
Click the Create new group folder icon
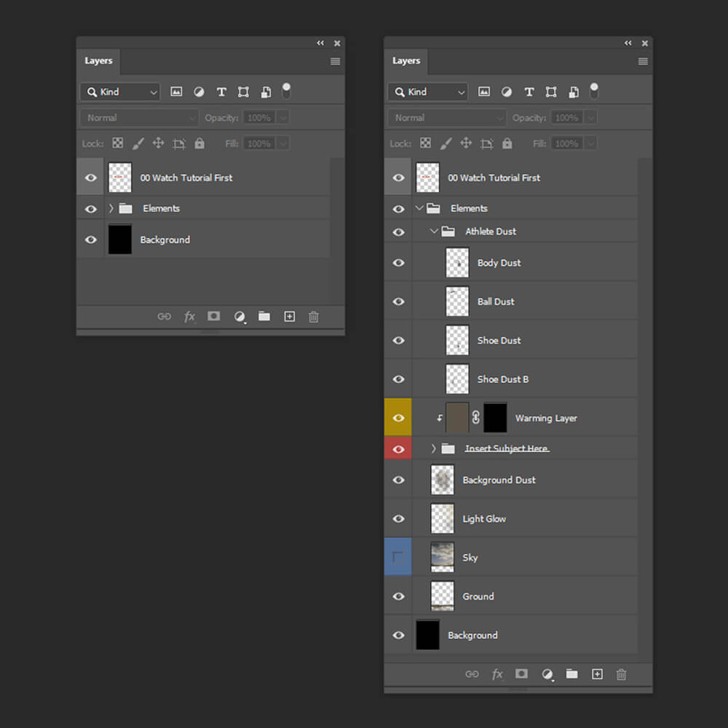coord(571,674)
